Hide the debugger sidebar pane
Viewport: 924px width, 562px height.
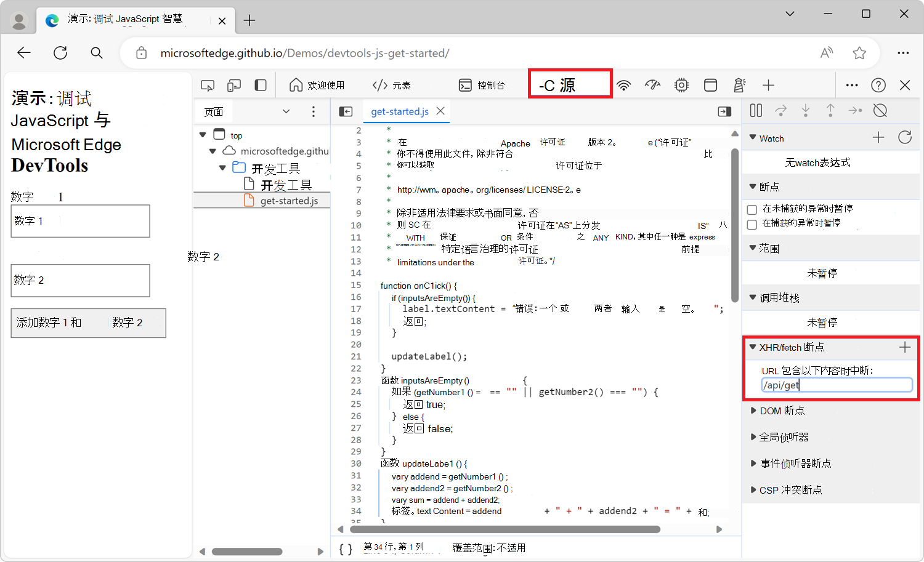pyautogui.click(x=724, y=111)
